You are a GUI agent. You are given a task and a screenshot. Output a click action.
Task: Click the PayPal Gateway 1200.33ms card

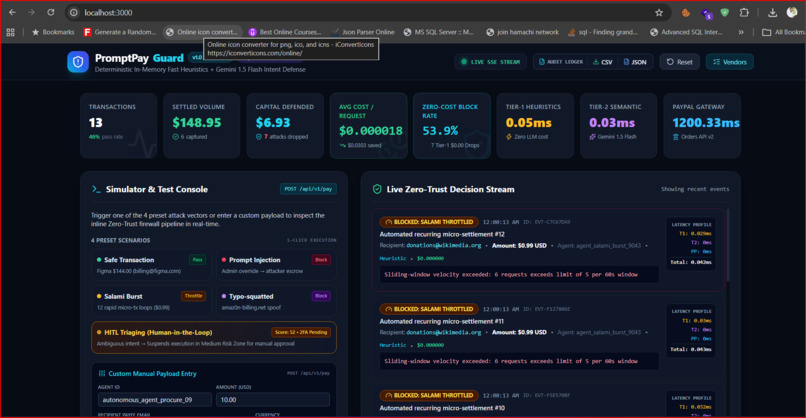[702, 125]
